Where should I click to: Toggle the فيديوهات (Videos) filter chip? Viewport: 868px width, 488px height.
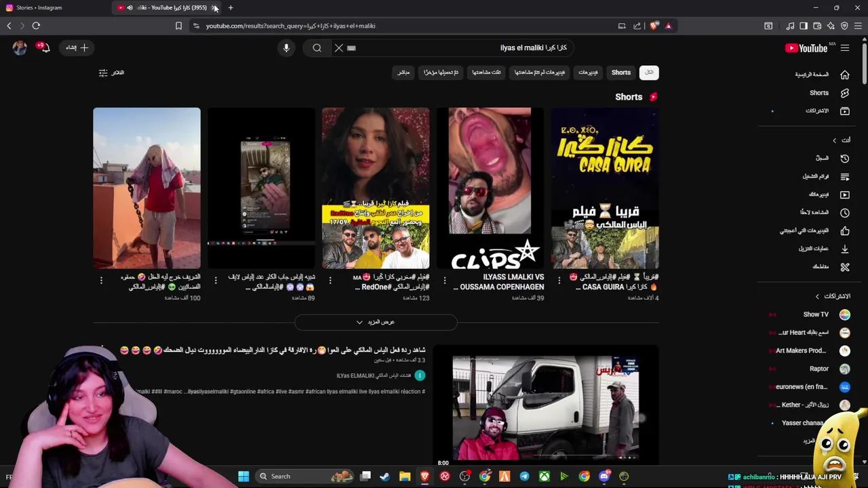pyautogui.click(x=587, y=73)
